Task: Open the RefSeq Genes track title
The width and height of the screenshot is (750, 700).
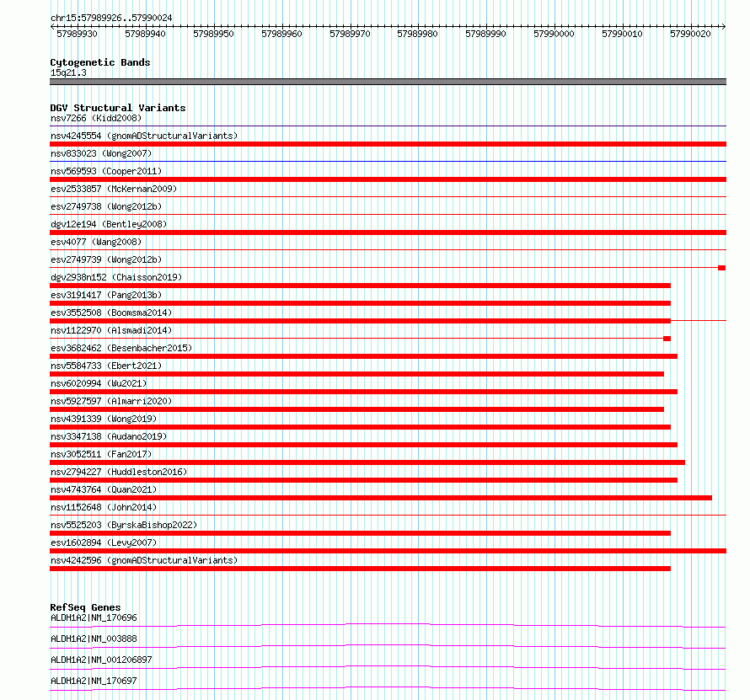Action: [86, 607]
